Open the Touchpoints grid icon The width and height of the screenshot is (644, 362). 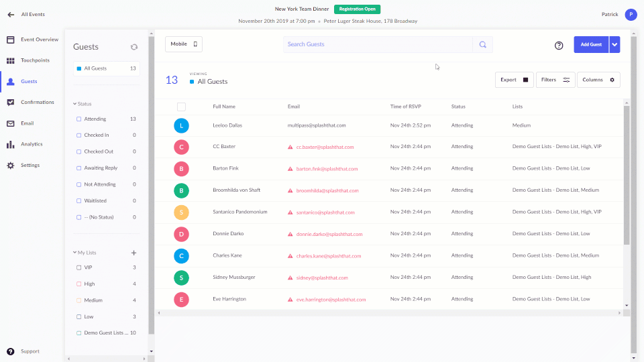(11, 61)
